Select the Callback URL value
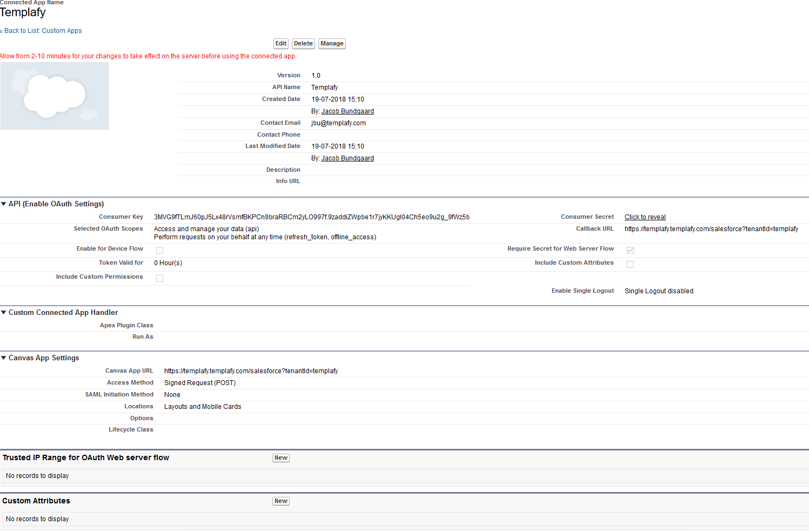This screenshot has height=532, width=809. 711,229
